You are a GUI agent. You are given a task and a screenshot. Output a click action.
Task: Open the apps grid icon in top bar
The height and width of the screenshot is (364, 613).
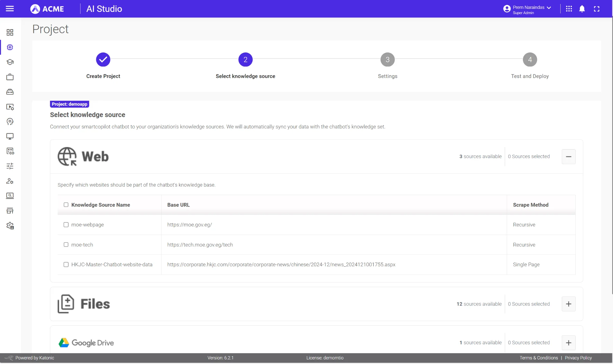pyautogui.click(x=569, y=9)
